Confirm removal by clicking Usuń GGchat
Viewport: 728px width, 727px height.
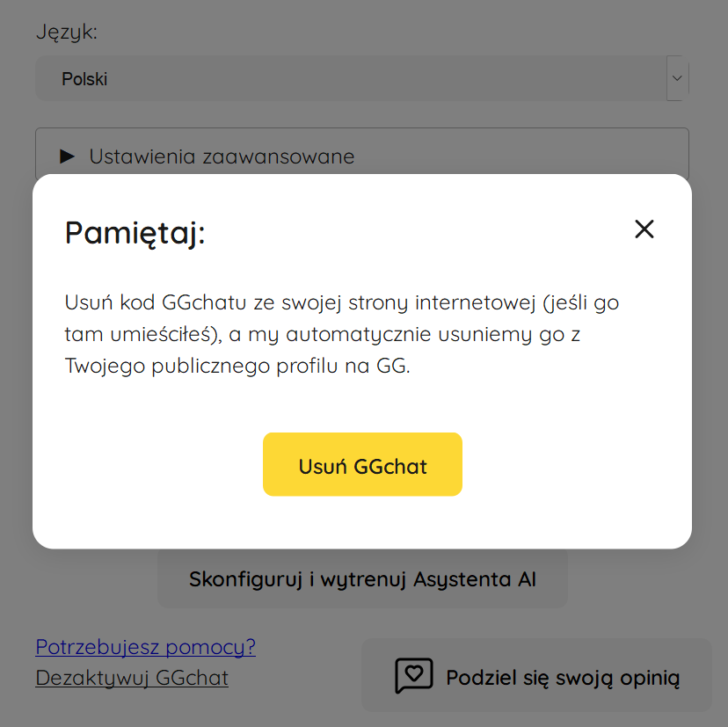(x=362, y=464)
